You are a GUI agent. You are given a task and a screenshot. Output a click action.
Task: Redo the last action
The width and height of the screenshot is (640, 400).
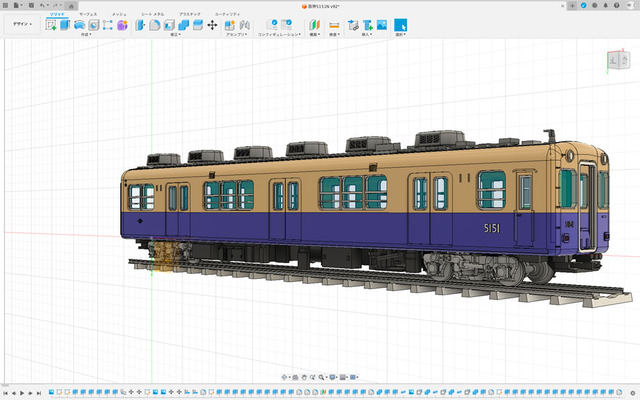coord(56,6)
